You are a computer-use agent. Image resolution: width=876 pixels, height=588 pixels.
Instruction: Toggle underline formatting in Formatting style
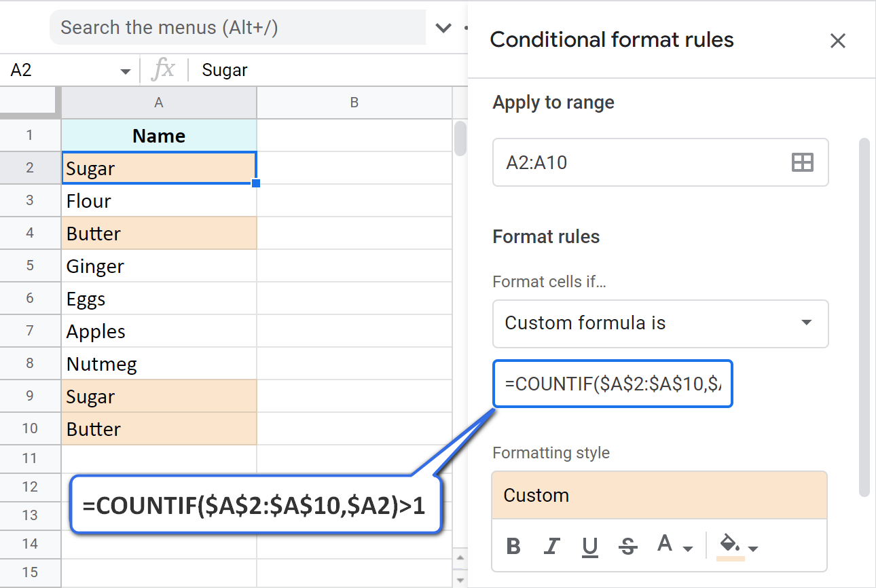click(x=590, y=545)
